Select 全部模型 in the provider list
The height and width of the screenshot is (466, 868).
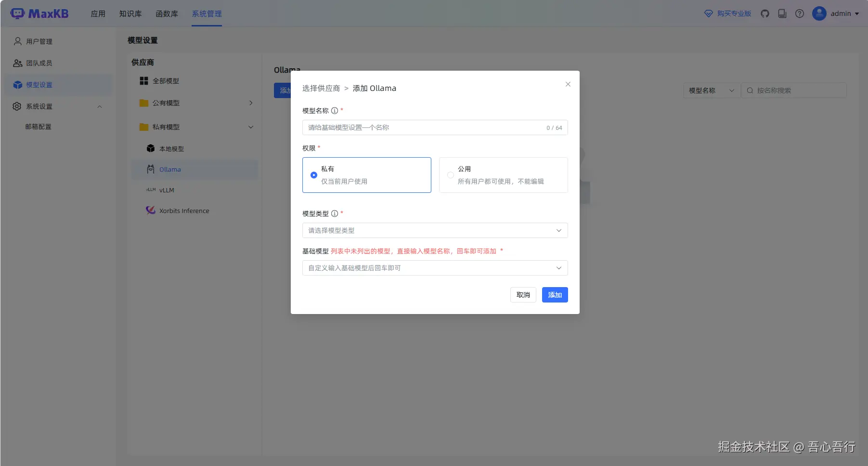(194, 81)
